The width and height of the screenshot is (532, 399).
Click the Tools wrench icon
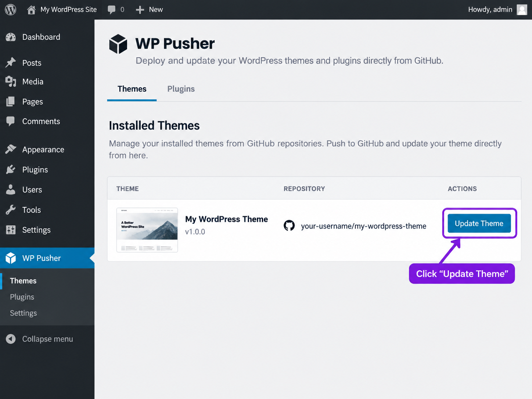11,210
